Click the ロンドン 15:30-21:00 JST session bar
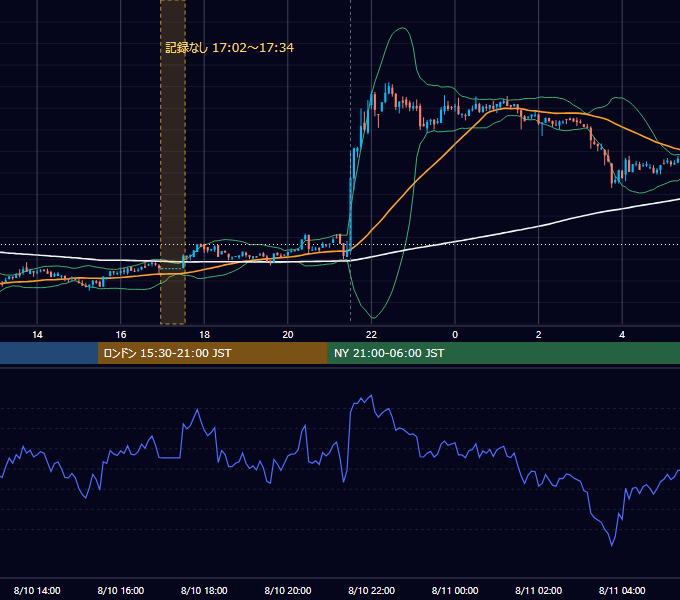680x600 pixels. click(x=212, y=353)
